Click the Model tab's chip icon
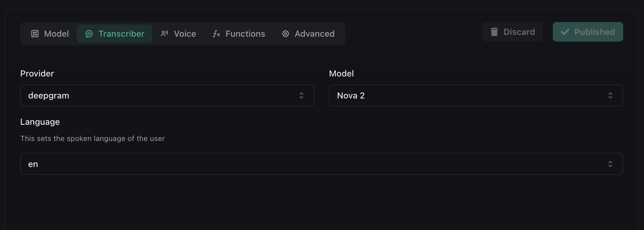The height and width of the screenshot is (230, 644). [35, 34]
